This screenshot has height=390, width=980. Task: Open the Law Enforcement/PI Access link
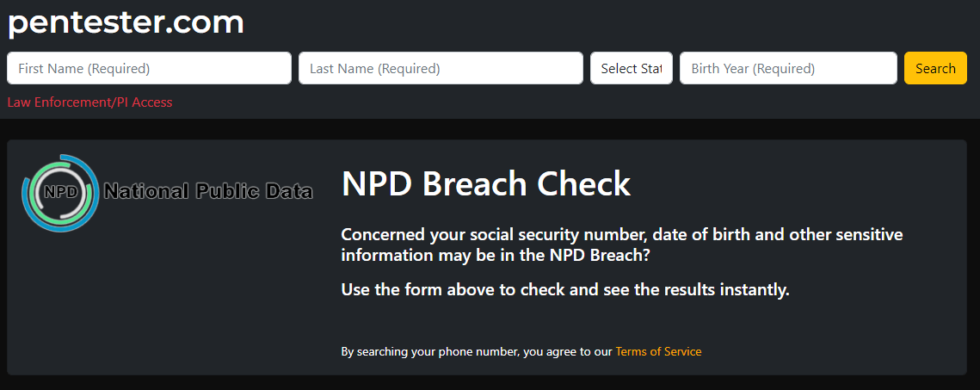(89, 102)
